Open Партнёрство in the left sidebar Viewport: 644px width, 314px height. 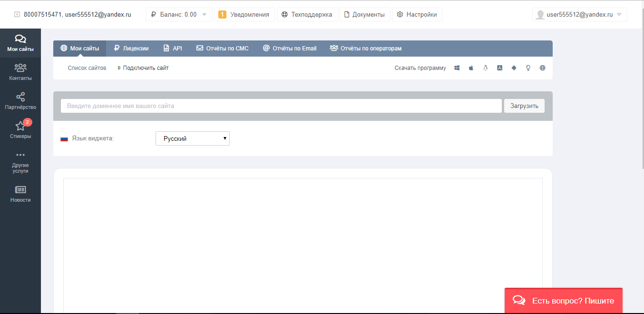tap(20, 101)
